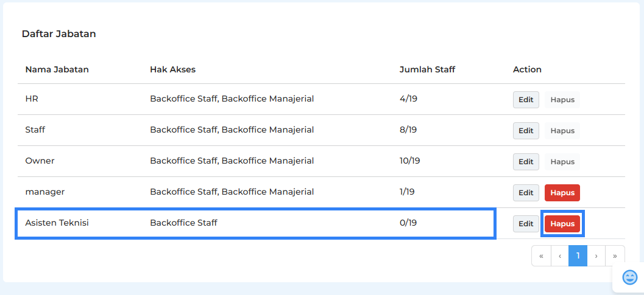Edit the Asisten Teknisi position
This screenshot has width=644, height=295.
pos(526,224)
